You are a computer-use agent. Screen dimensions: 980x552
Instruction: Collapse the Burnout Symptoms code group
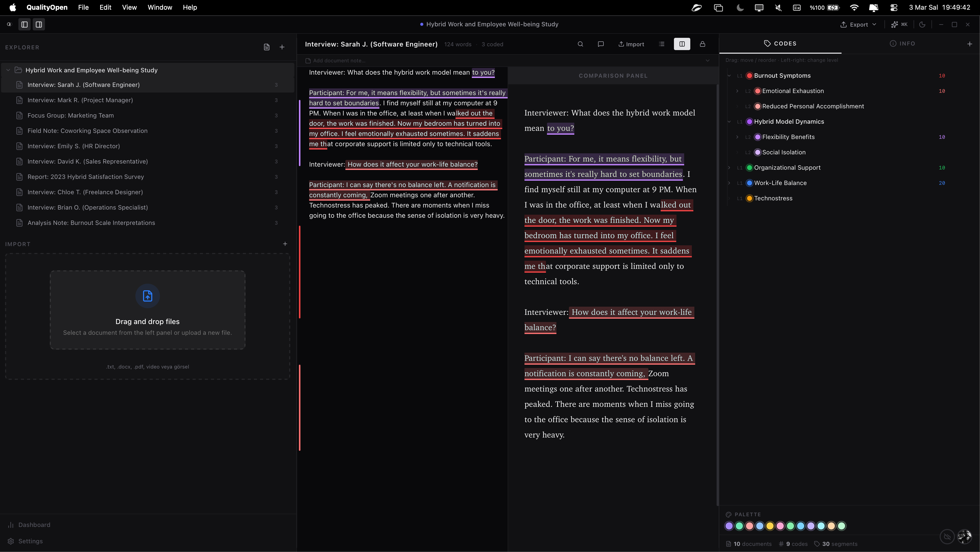729,76
